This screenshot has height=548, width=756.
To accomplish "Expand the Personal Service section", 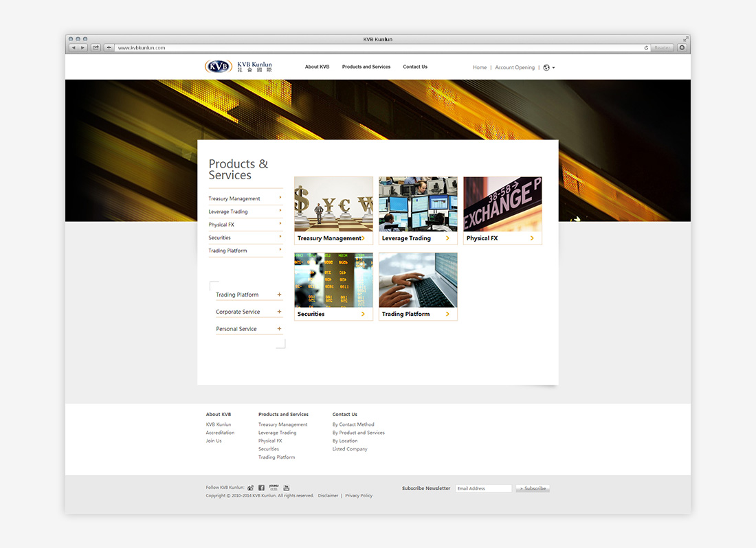I will click(279, 329).
